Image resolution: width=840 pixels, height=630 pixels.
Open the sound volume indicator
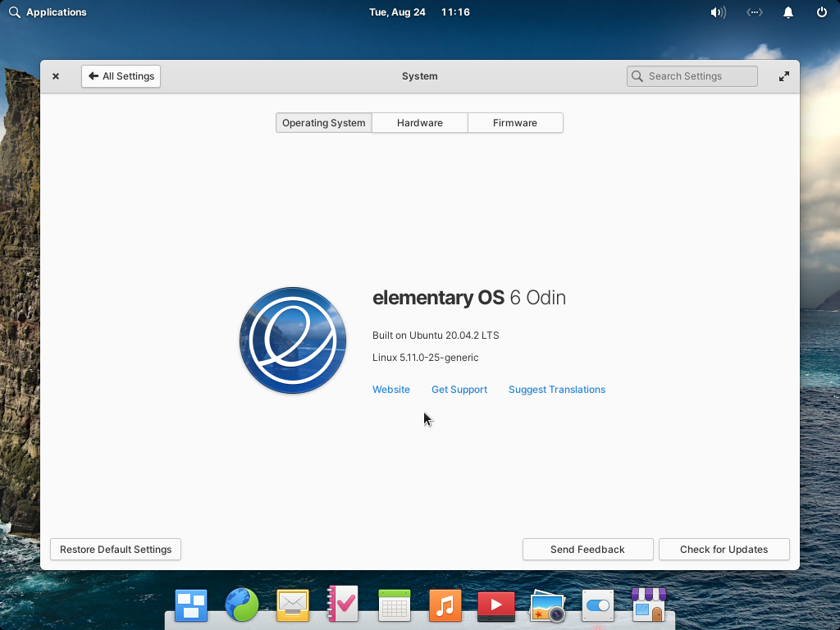(x=718, y=11)
